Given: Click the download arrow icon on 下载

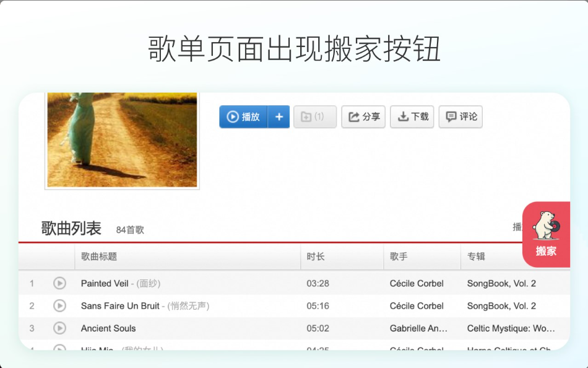Looking at the screenshot, I should 403,116.
